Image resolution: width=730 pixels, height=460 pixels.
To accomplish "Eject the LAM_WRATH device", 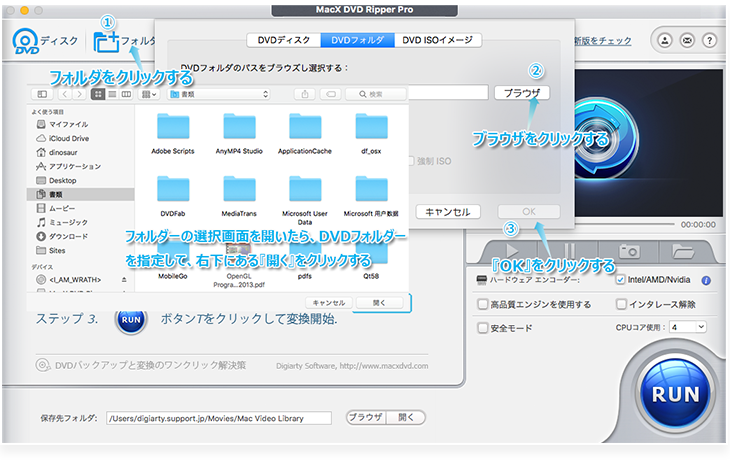I will [x=124, y=280].
